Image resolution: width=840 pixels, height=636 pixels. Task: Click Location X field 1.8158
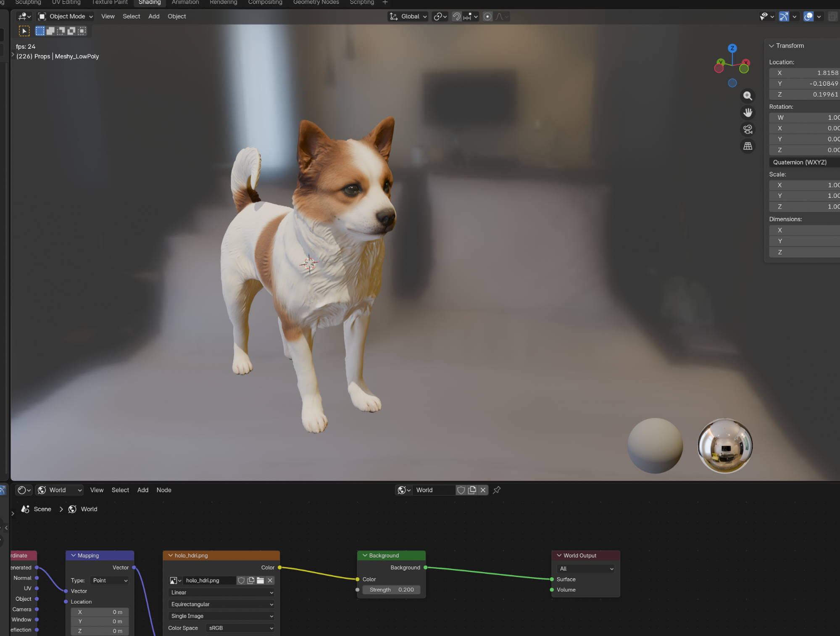click(804, 73)
